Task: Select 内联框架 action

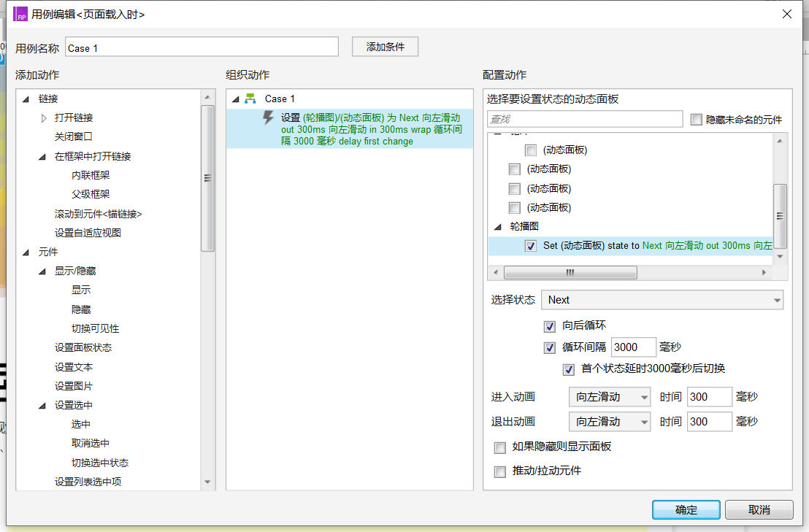Action: (x=91, y=175)
